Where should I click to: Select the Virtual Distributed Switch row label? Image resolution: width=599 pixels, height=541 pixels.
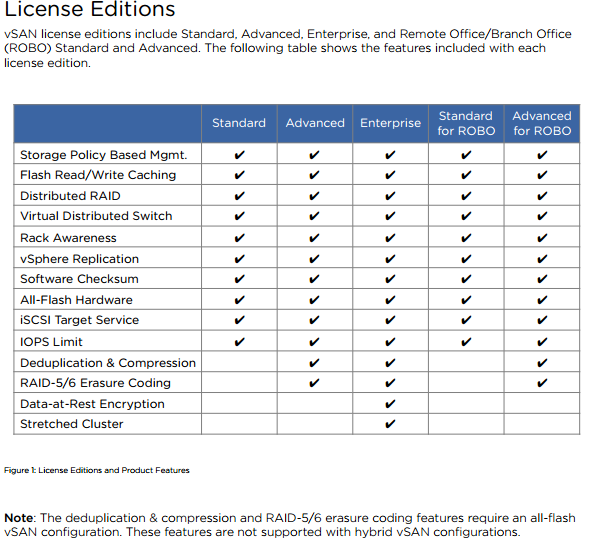(x=96, y=216)
